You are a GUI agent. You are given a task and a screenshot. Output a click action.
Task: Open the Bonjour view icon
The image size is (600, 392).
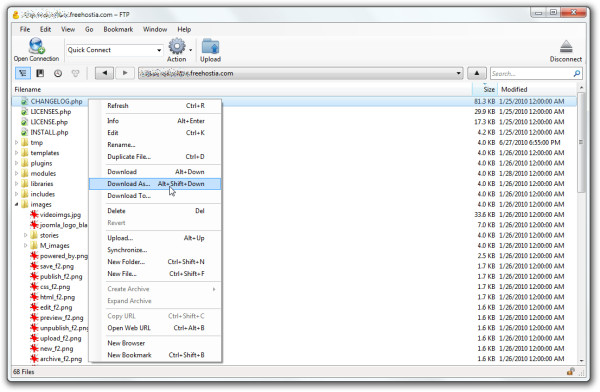pyautogui.click(x=75, y=73)
